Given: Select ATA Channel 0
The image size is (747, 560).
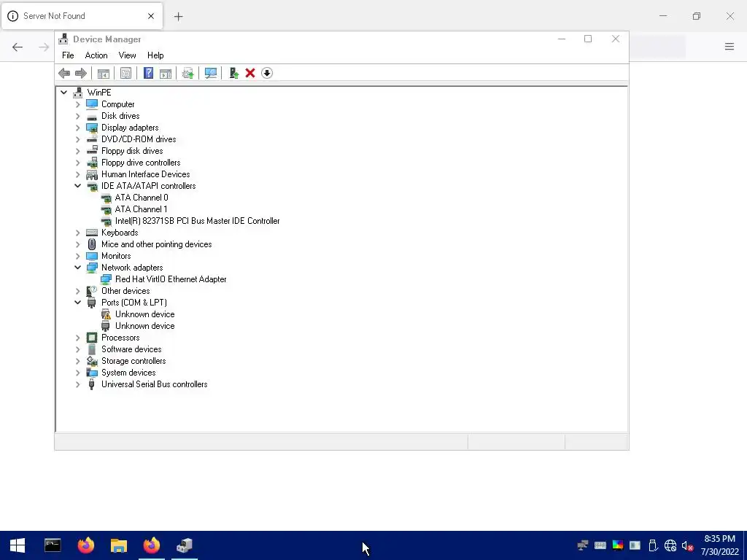Looking at the screenshot, I should point(142,198).
